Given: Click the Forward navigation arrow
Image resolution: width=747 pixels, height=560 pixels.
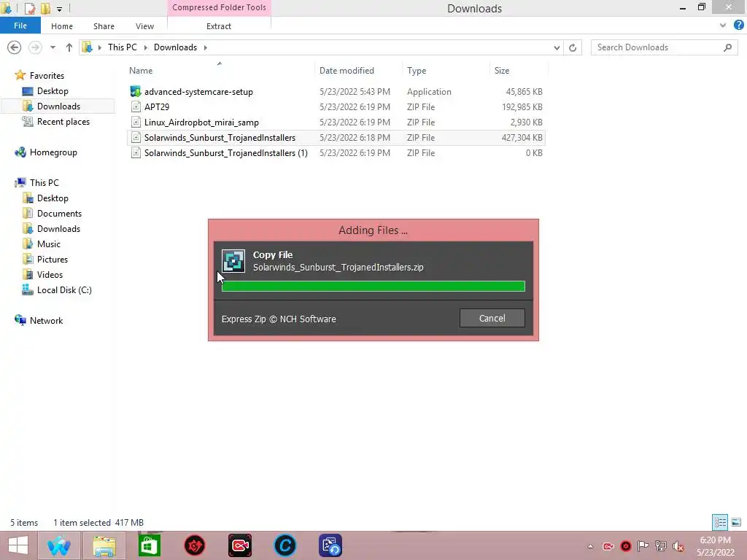Looking at the screenshot, I should (35, 47).
